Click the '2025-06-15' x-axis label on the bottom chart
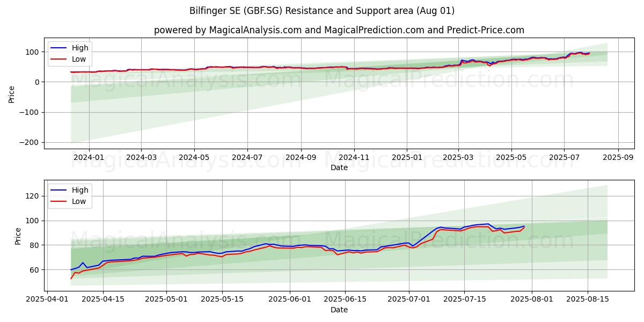The height and width of the screenshot is (322, 644). point(346,299)
